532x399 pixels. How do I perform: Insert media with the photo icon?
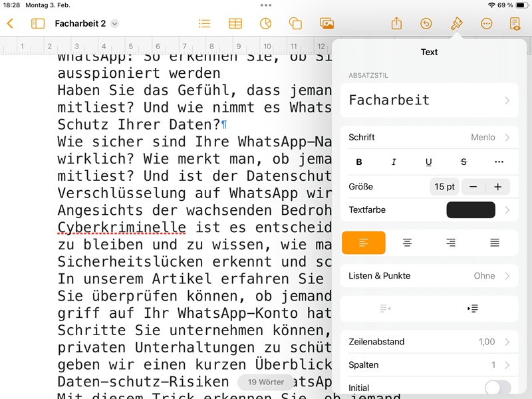[x=327, y=23]
